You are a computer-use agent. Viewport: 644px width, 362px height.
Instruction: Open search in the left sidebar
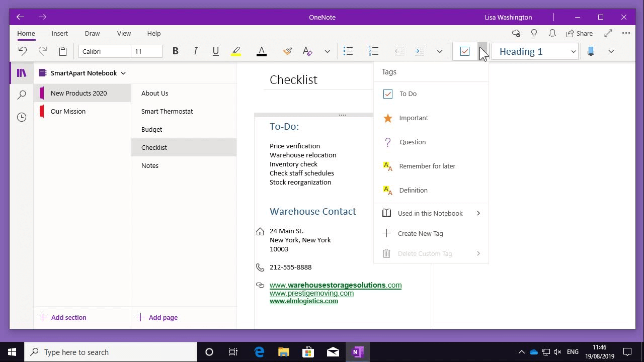[21, 95]
